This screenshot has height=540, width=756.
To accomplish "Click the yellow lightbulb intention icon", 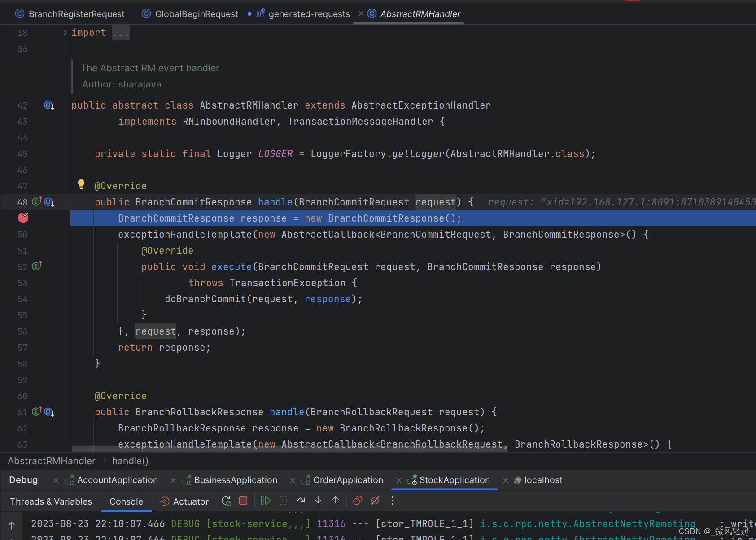I will pos(81,184).
